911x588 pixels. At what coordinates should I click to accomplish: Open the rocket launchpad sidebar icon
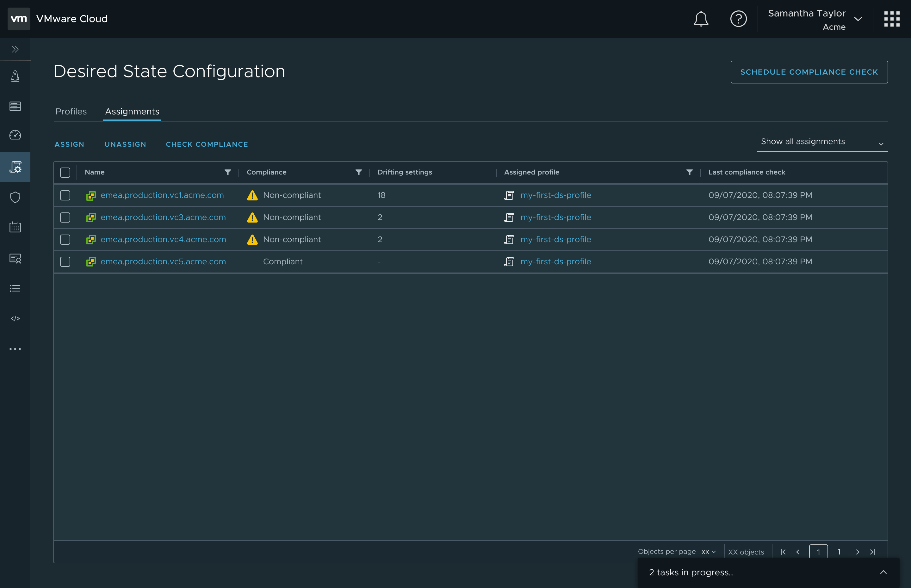[15, 76]
